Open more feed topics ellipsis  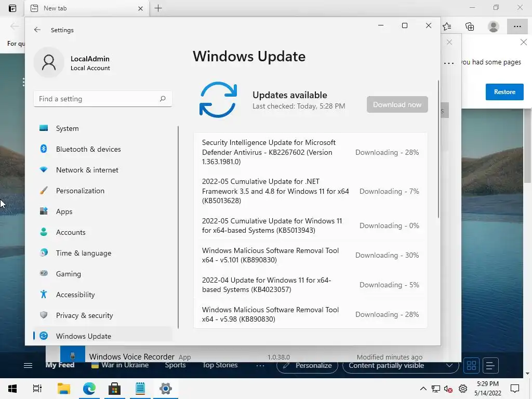pyautogui.click(x=260, y=365)
